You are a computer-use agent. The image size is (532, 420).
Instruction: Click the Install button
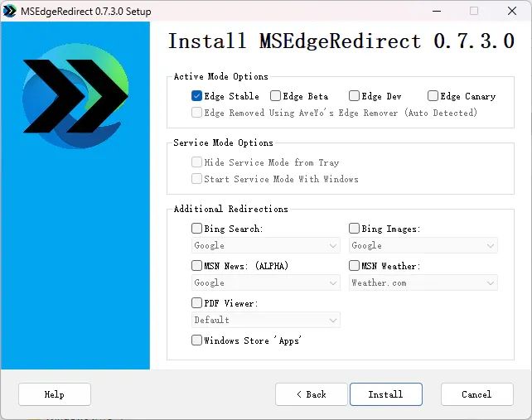click(x=386, y=394)
